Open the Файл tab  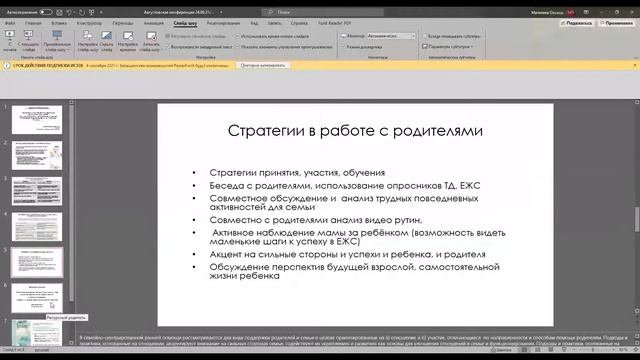coord(10,23)
